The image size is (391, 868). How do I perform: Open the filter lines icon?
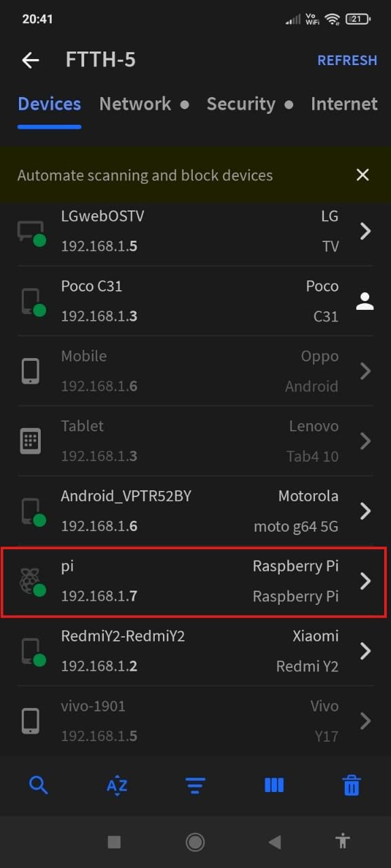click(195, 786)
